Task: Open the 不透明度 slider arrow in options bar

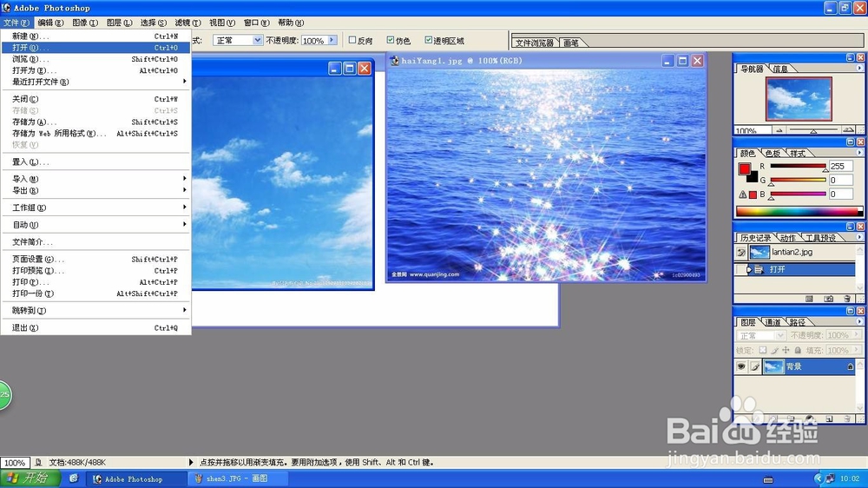Action: 332,40
